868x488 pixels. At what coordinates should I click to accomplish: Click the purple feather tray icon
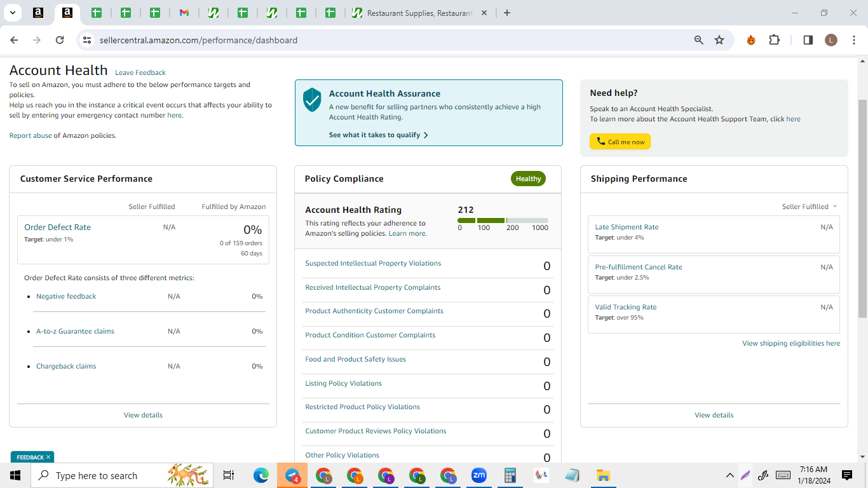[745, 475]
